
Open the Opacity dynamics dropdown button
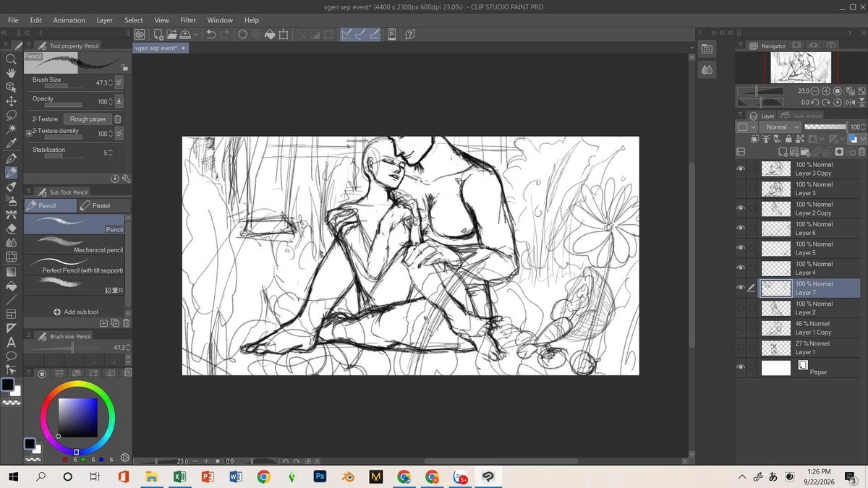coord(119,102)
